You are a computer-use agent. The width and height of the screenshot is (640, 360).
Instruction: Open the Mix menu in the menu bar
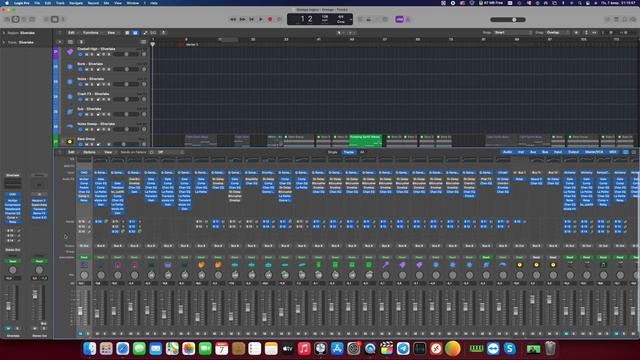pyautogui.click(x=107, y=3)
